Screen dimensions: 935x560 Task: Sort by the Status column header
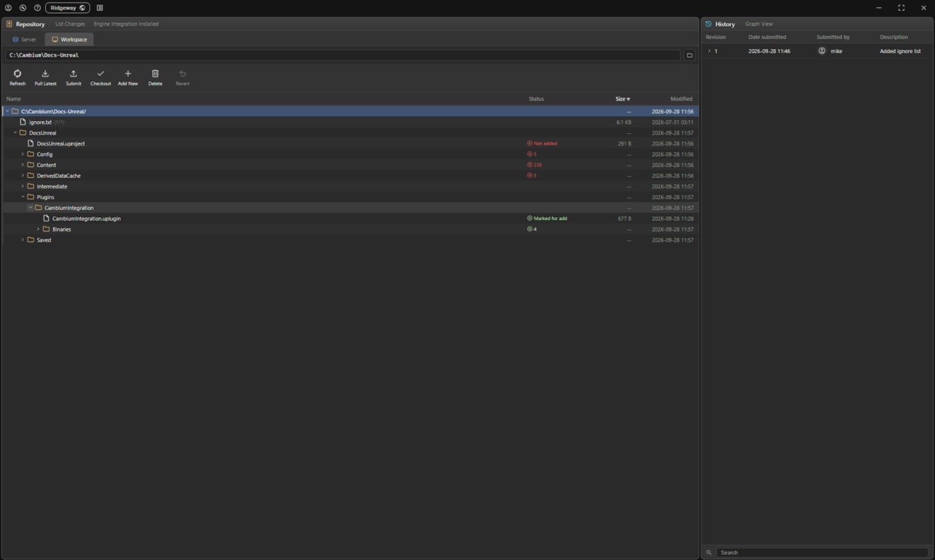(536, 99)
